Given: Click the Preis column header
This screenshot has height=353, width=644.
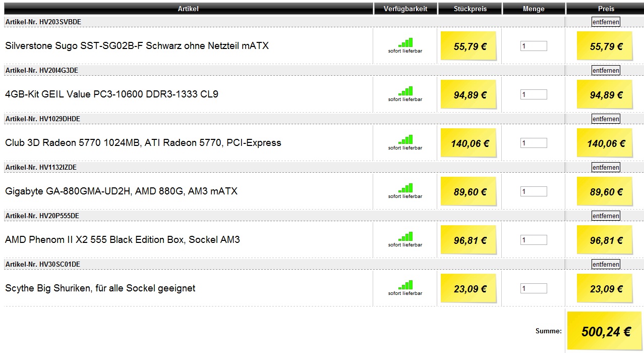Looking at the screenshot, I should [606, 9].
